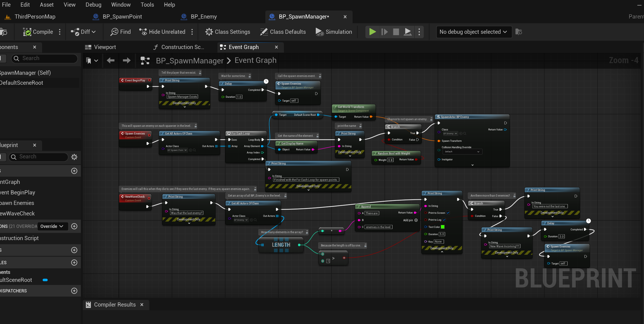Click the navigate forward arrow
This screenshot has height=324, width=644.
pos(127,60)
